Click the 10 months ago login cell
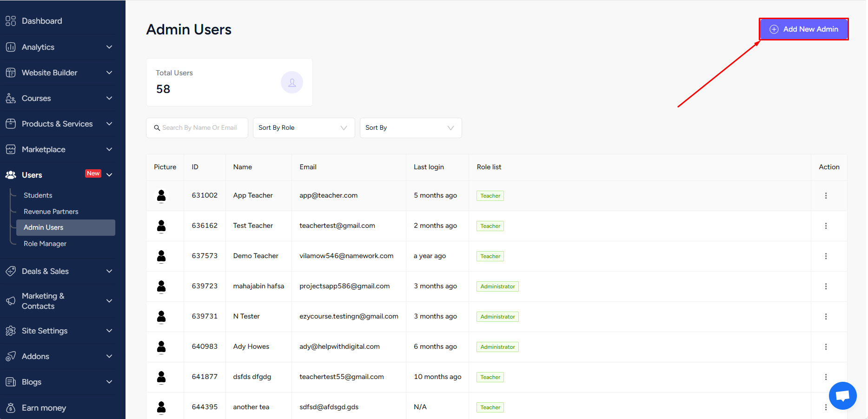 click(x=437, y=377)
